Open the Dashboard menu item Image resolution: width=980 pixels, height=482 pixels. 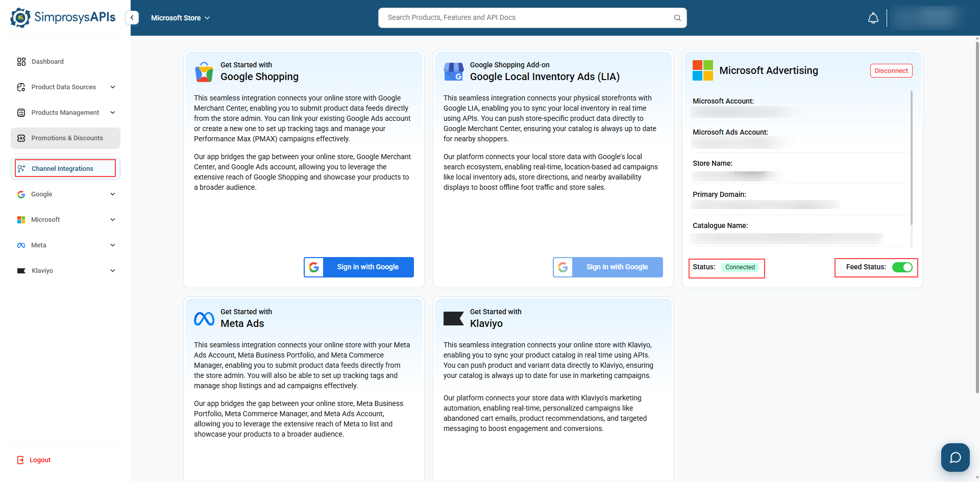click(x=65, y=62)
